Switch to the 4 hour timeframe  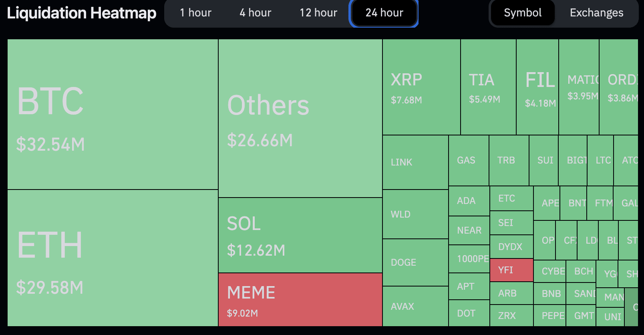click(256, 13)
